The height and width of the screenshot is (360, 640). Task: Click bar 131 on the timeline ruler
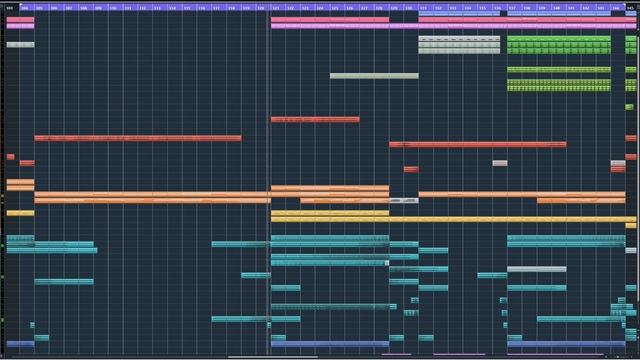tap(424, 8)
